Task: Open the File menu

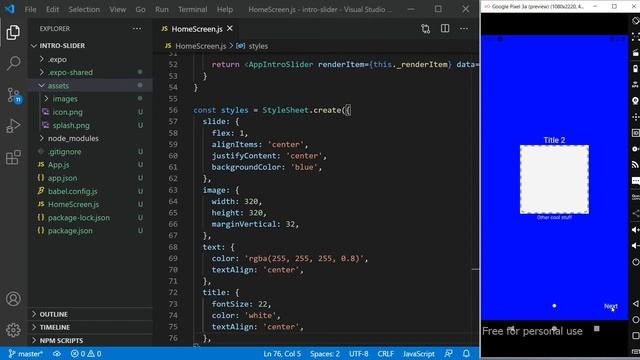Action: [x=31, y=9]
